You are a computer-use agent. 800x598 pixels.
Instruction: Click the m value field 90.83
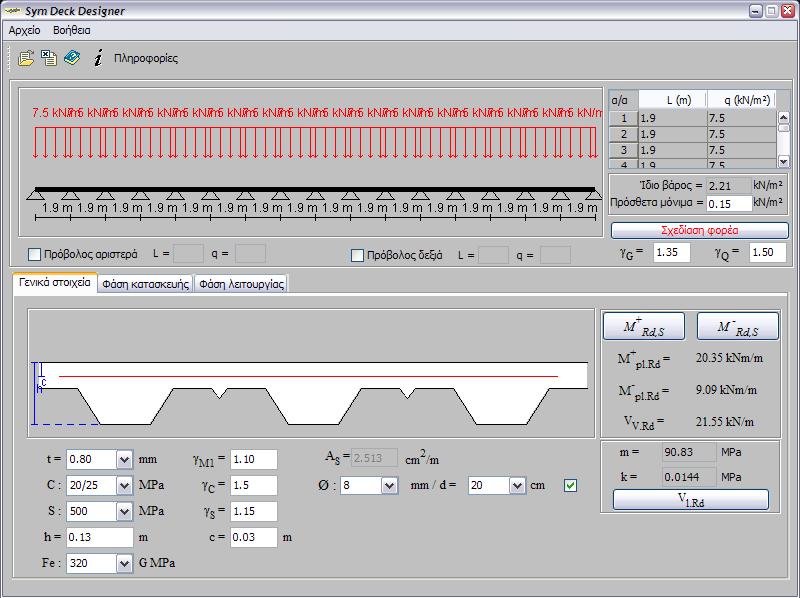click(x=689, y=452)
